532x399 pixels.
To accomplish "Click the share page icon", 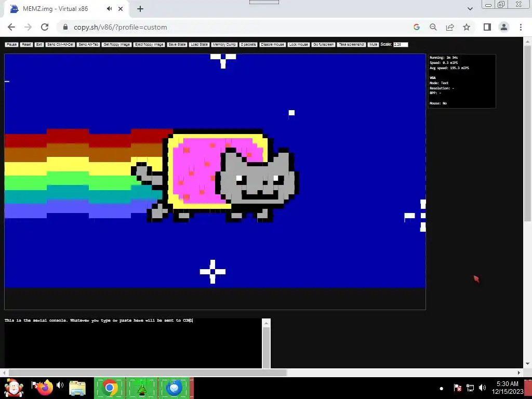I will pos(450,27).
